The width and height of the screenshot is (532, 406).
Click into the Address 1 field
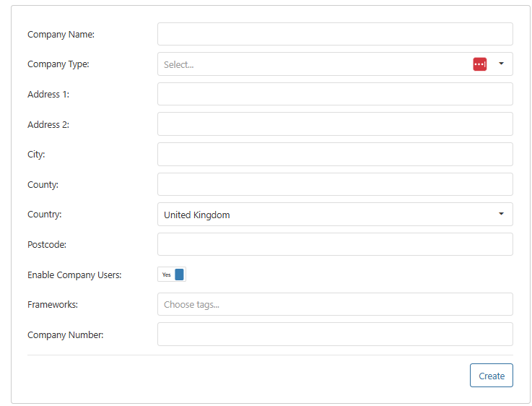[x=335, y=94]
